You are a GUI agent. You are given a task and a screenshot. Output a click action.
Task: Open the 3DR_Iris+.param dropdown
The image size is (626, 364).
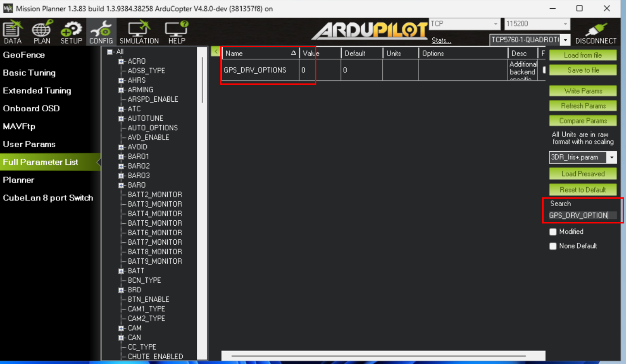(612, 157)
